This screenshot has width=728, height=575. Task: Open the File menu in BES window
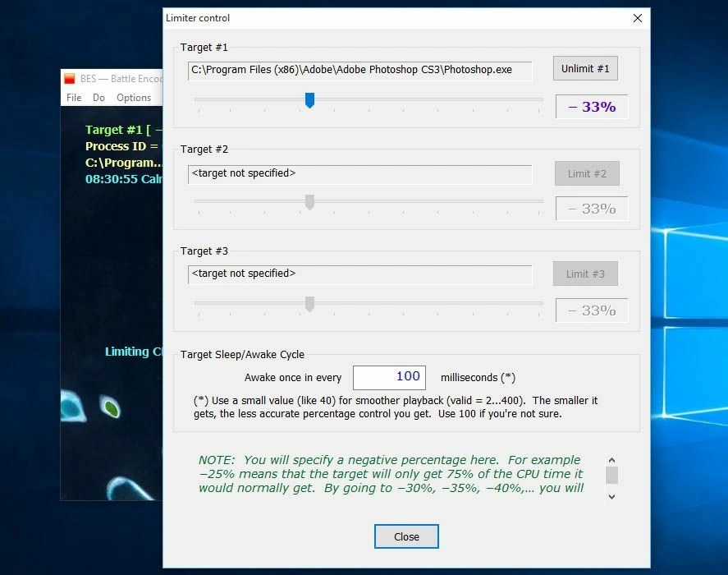(x=74, y=97)
